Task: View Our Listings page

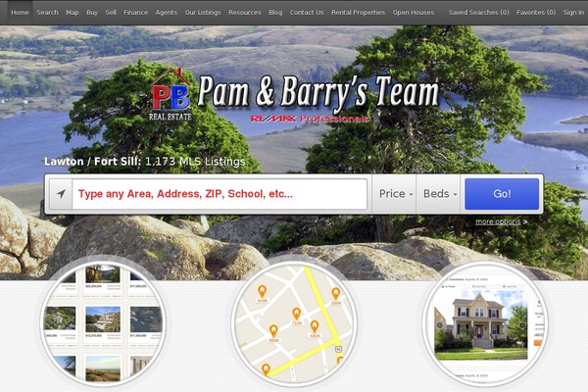Action: (203, 13)
